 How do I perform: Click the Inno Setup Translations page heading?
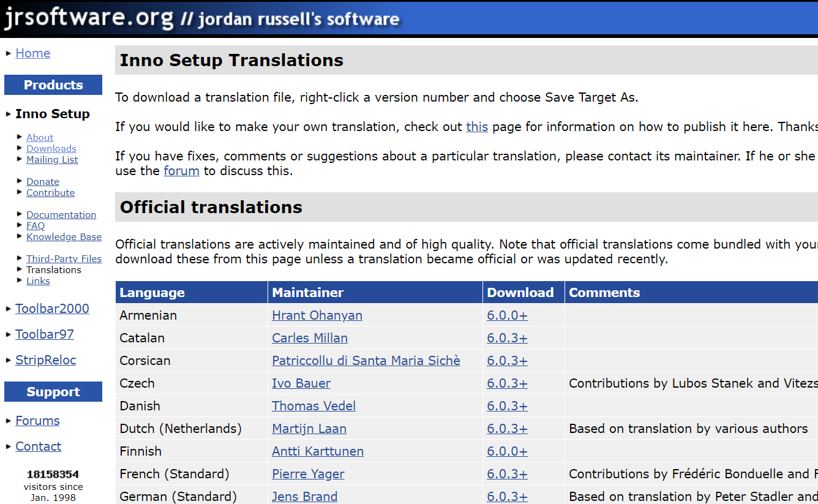pos(231,60)
